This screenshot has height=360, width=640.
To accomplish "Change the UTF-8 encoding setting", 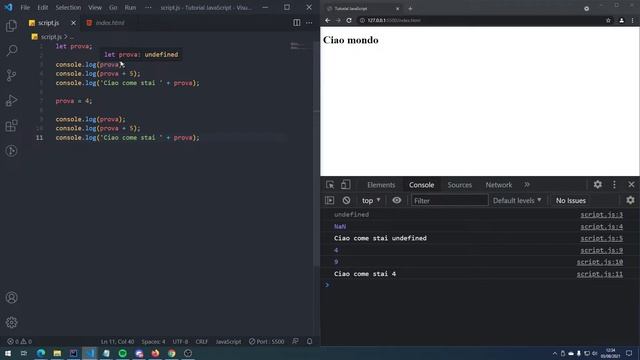I will coord(180,341).
